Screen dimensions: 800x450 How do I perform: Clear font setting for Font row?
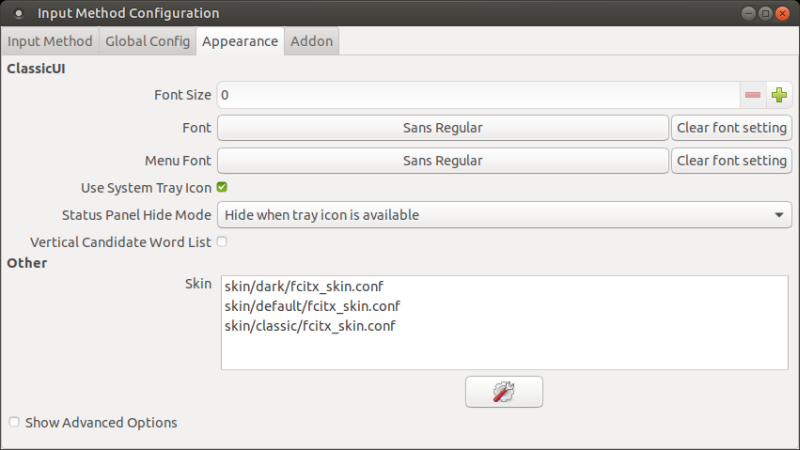(x=732, y=128)
